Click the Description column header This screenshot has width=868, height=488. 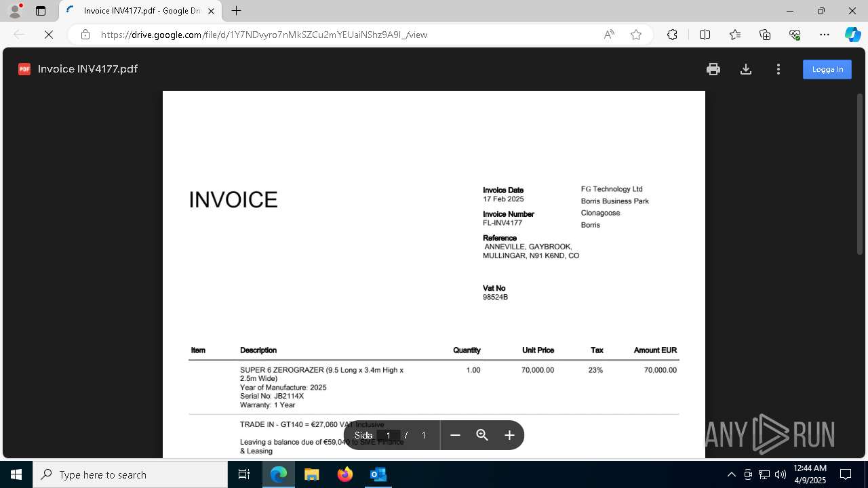click(258, 350)
